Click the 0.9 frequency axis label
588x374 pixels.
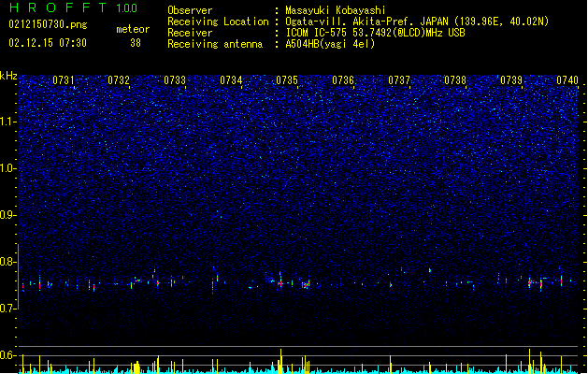7,215
